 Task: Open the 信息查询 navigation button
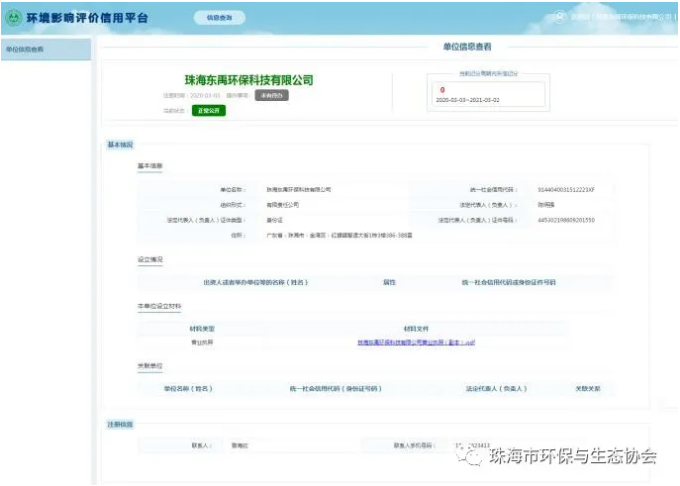coord(219,17)
